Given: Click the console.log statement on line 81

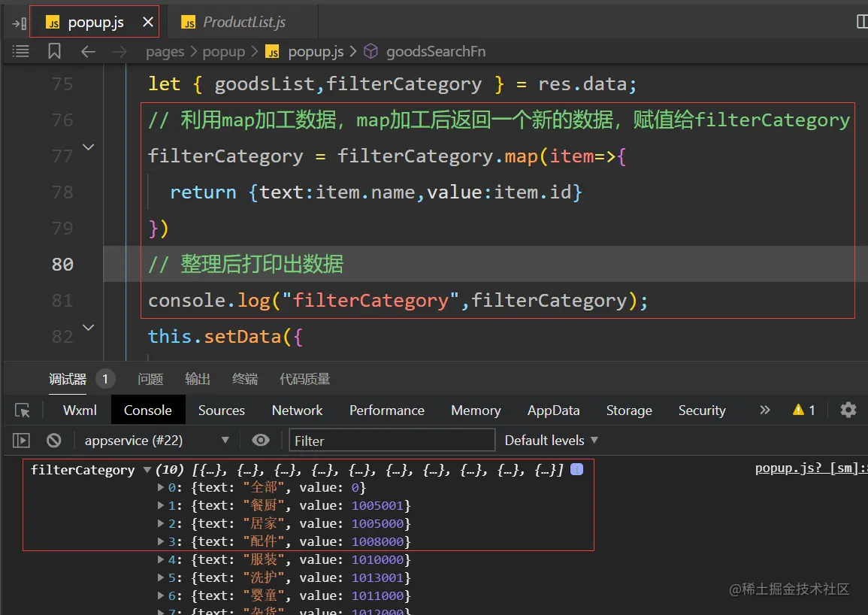Looking at the screenshot, I should click(x=398, y=300).
